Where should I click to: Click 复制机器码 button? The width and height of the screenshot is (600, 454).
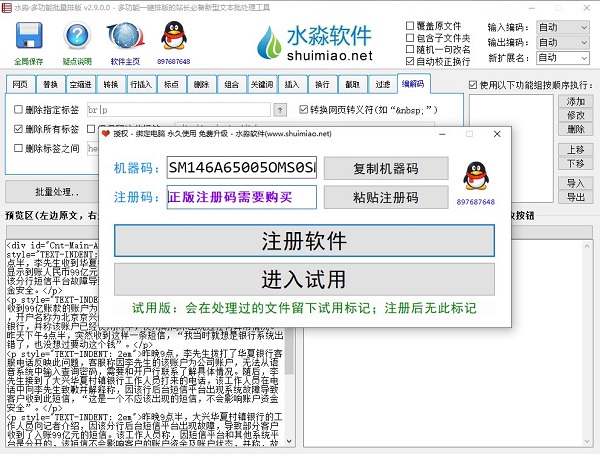[x=386, y=168]
